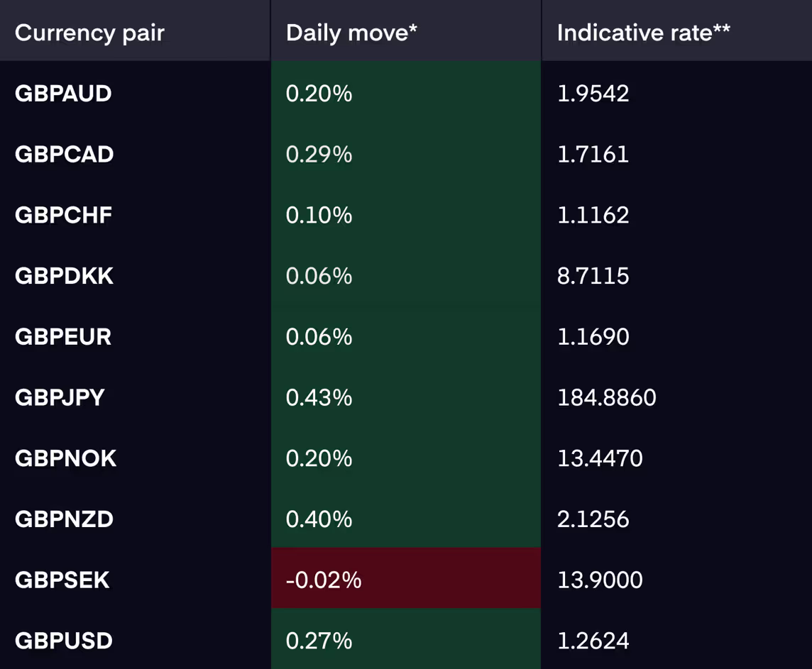Click the Currency pair column header
Screen dimensions: 812x669
[x=89, y=33]
